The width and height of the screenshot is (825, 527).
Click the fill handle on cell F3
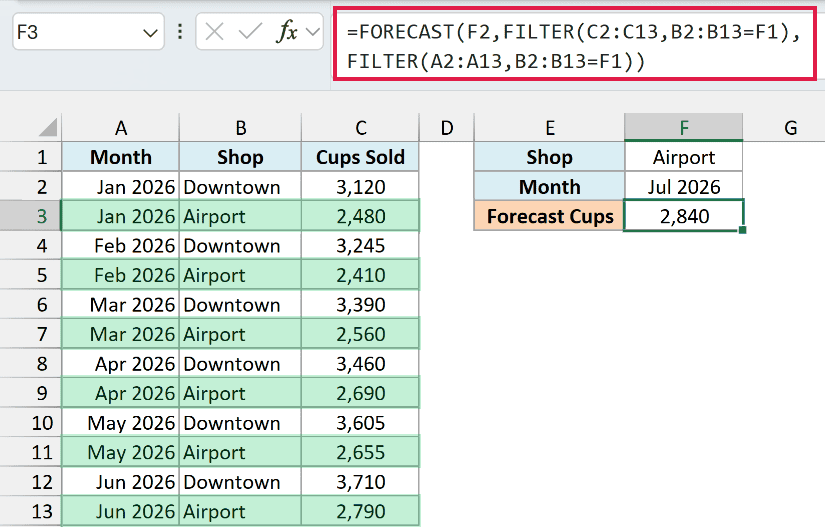point(742,230)
